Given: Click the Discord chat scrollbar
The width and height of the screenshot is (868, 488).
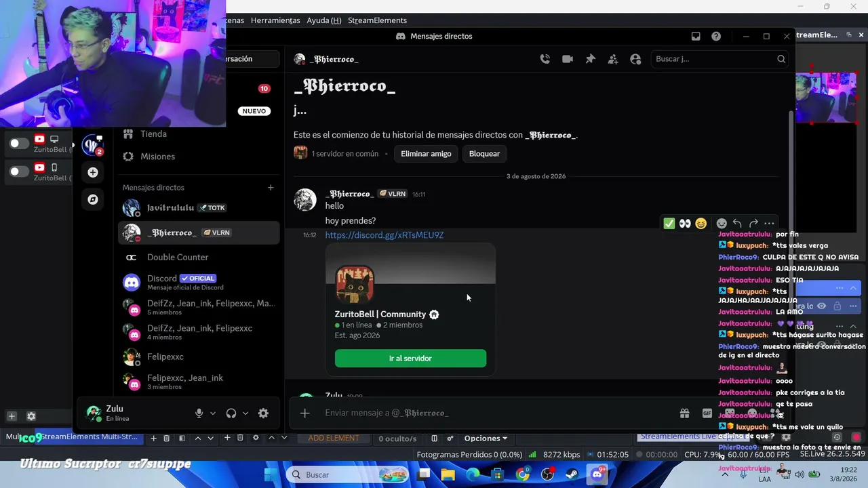Looking at the screenshot, I should (x=790, y=203).
